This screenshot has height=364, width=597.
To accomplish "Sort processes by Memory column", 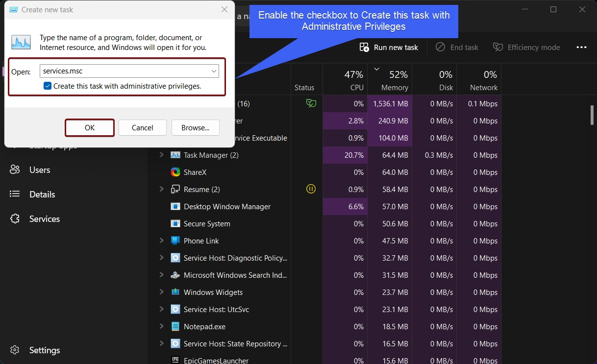I will (x=390, y=79).
